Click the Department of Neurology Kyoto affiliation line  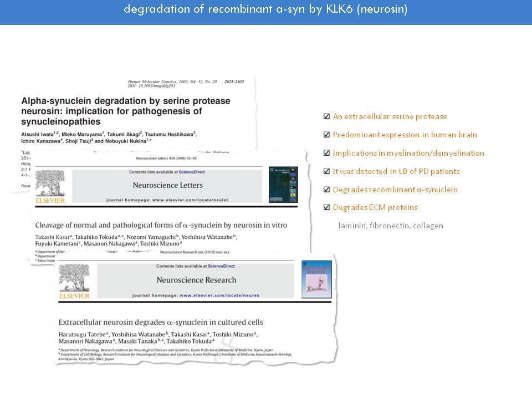click(x=166, y=350)
